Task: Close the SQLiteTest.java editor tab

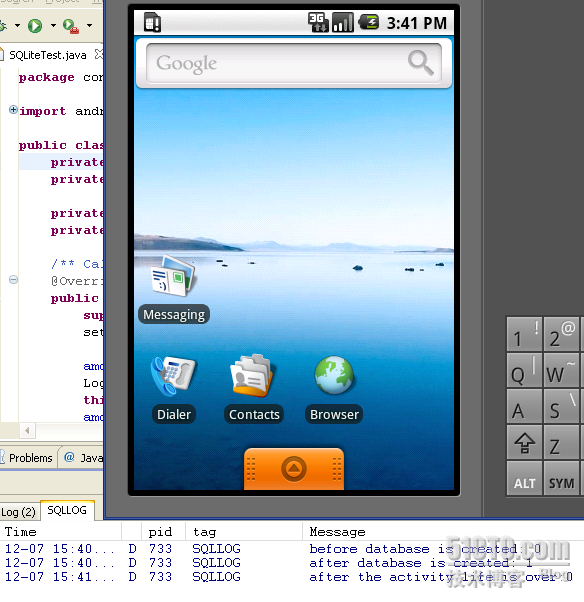Action: [98, 54]
